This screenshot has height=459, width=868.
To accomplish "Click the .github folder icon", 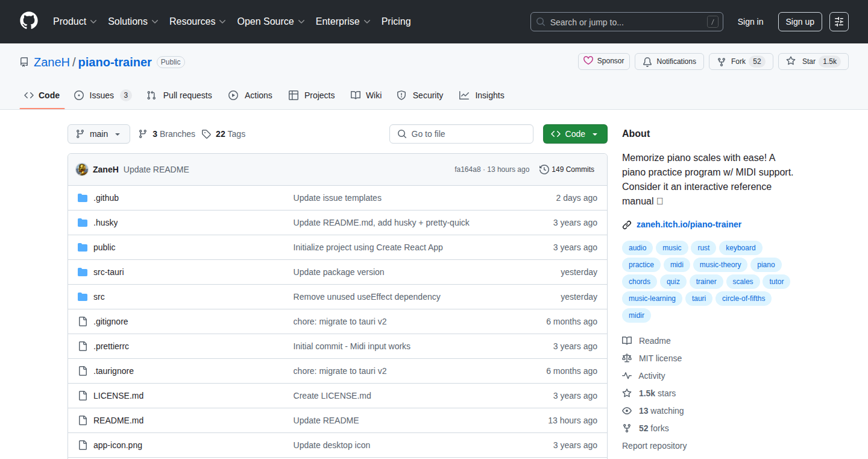I will pos(83,198).
